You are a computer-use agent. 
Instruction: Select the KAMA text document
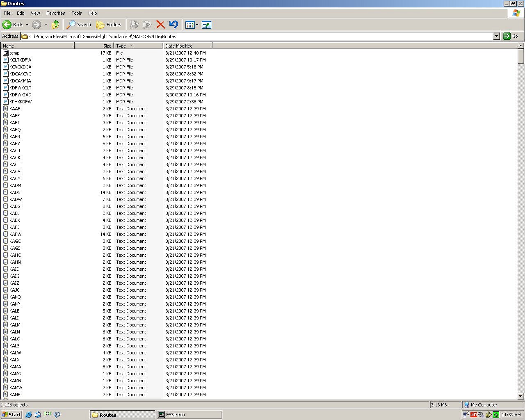click(x=15, y=367)
